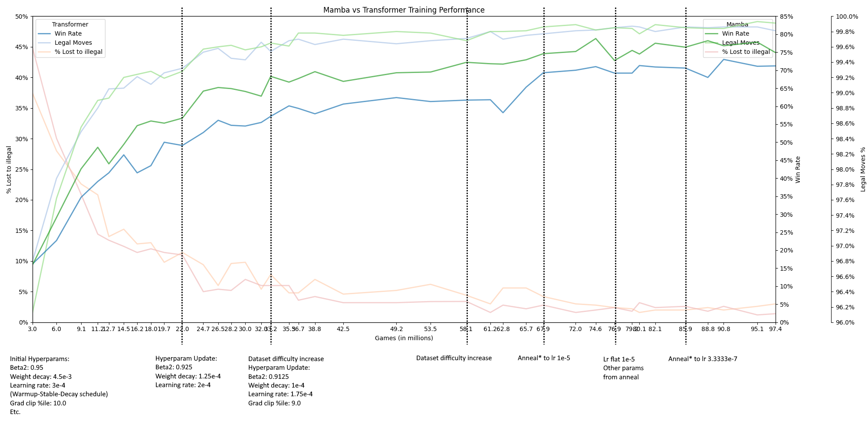Screen dimensions: 868x421
Task: Click the '42.5' x-axis tick label
Action: 343,329
